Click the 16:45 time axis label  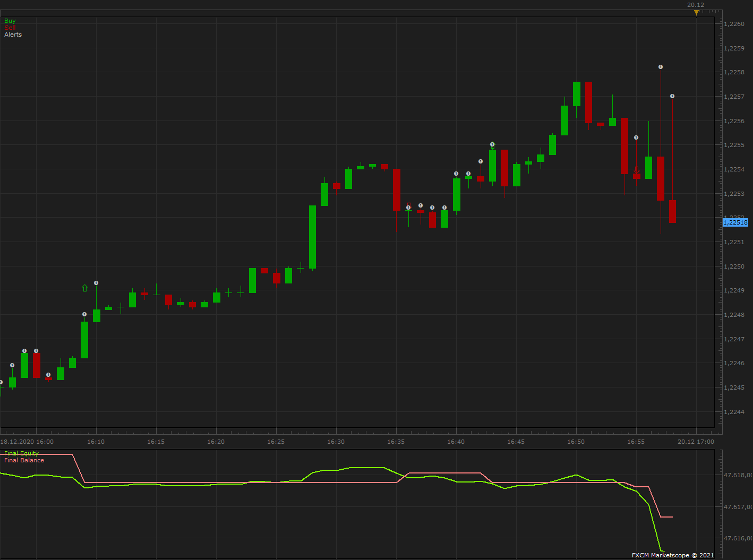(x=516, y=442)
